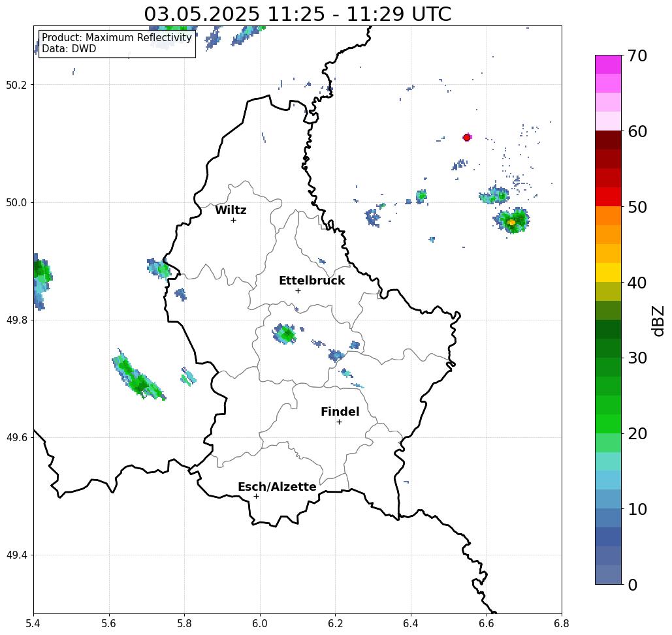This screenshot has height=635, width=672.
Task: Click the Esch/Alzette label
Action: pyautogui.click(x=277, y=487)
